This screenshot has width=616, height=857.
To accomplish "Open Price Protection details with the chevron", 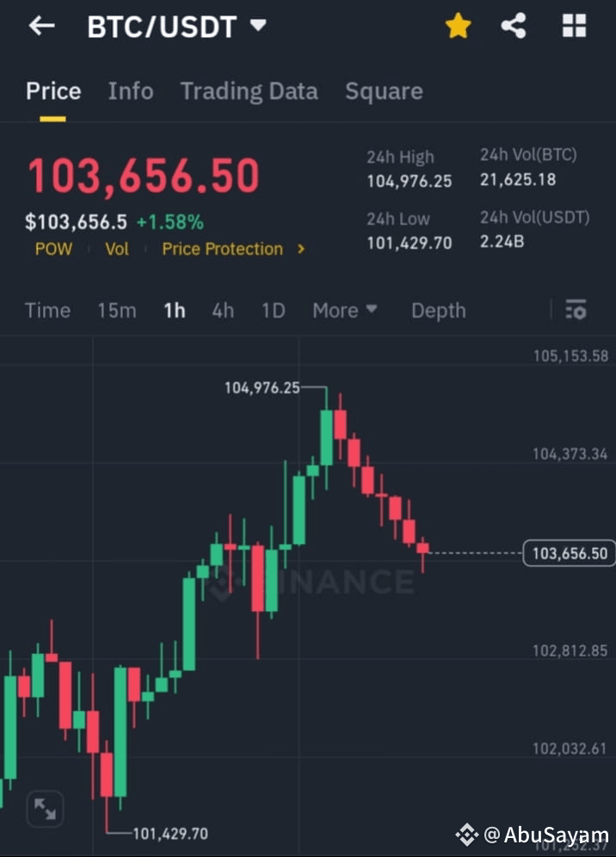I will pyautogui.click(x=300, y=249).
